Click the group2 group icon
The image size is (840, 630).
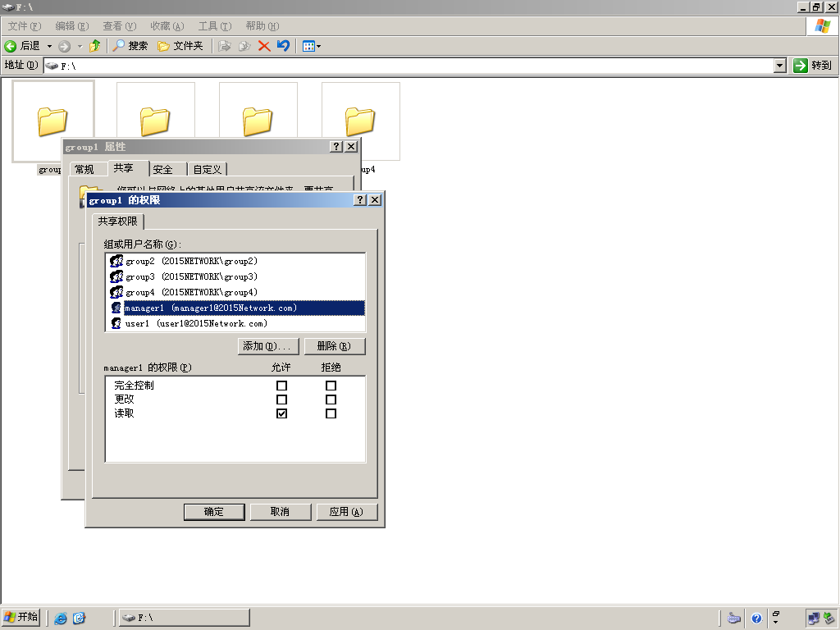pos(116,261)
